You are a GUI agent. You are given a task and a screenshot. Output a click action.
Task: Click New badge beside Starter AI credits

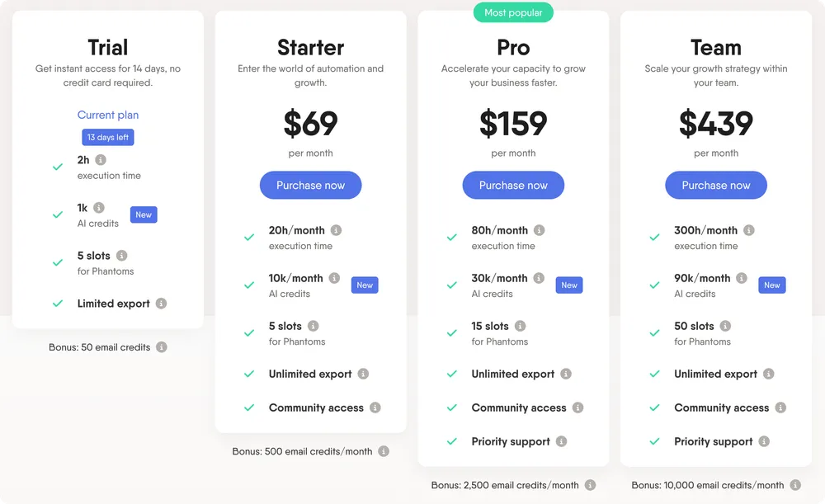point(365,285)
